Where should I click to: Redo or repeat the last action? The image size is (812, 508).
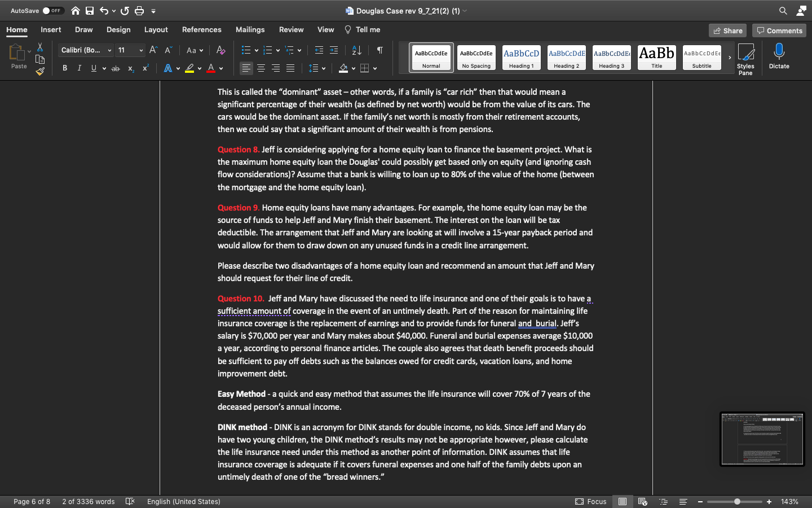coord(125,11)
